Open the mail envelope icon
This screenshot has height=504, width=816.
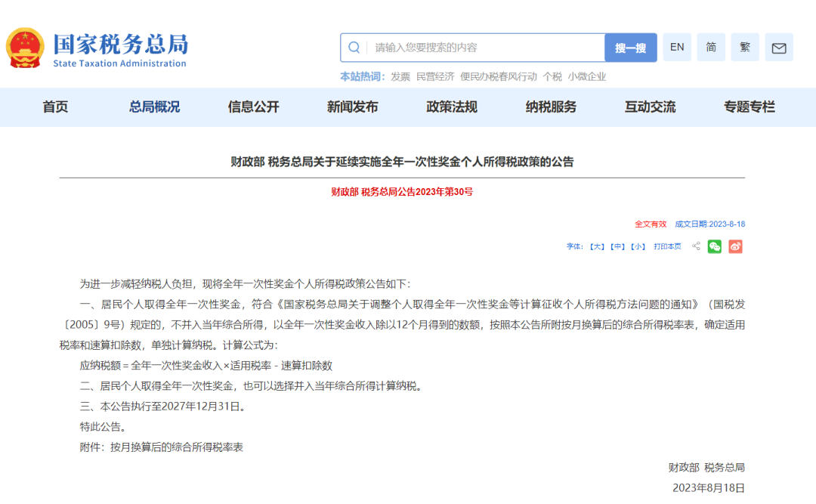pyautogui.click(x=778, y=48)
